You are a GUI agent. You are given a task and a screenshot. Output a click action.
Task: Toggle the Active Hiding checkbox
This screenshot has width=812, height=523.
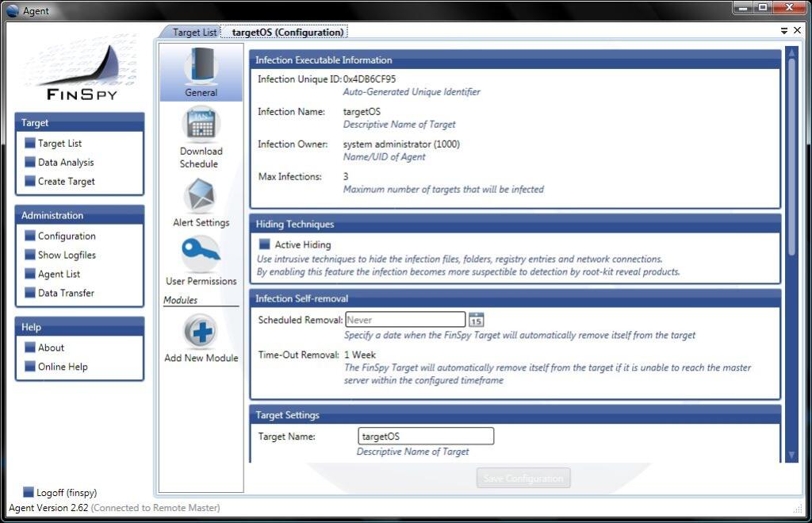click(x=265, y=244)
